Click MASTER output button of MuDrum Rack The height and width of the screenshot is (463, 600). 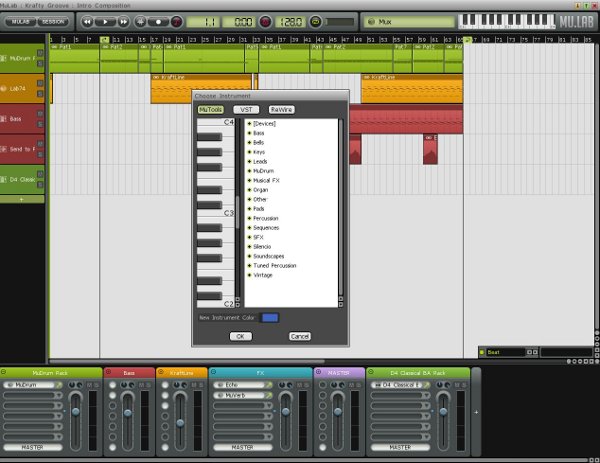pos(33,447)
